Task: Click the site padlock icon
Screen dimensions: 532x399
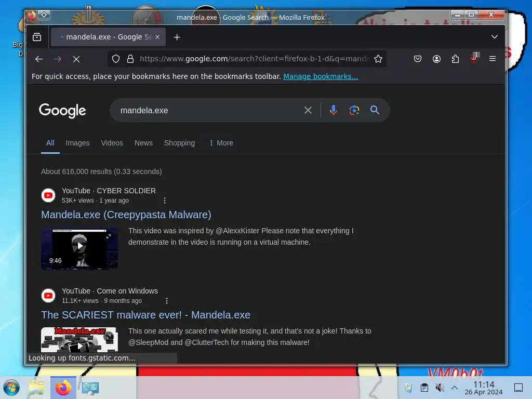Action: (x=130, y=59)
